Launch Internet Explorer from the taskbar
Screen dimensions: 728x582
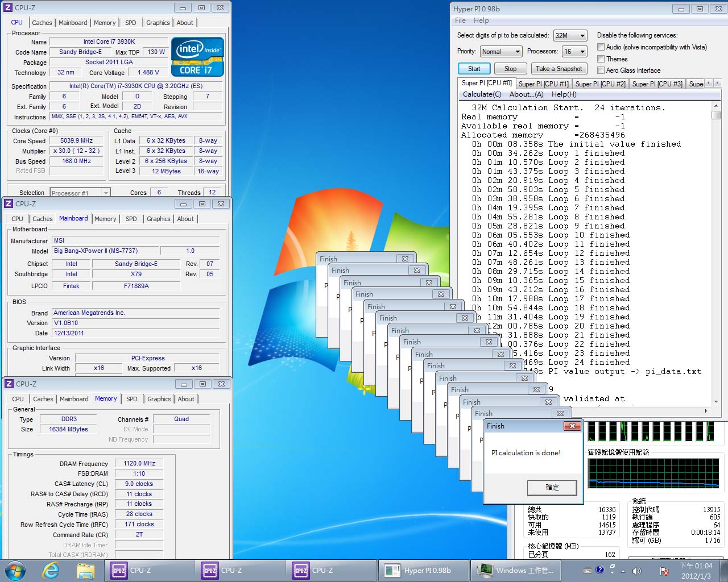click(x=51, y=570)
